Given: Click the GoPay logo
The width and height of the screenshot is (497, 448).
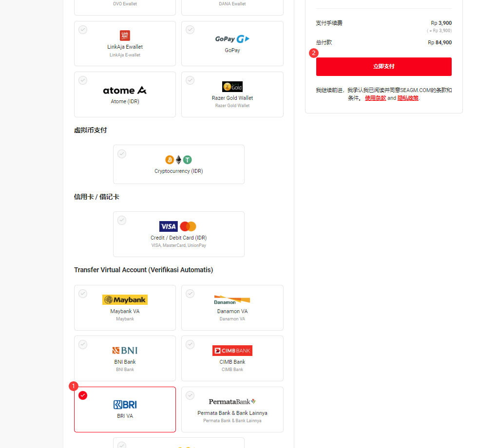Looking at the screenshot, I should pos(232,39).
